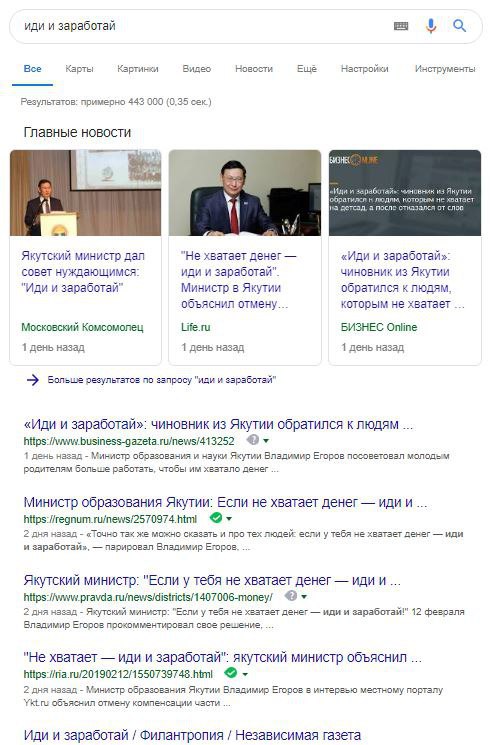Switch to the Картинки tab
The image size is (490, 745).
pos(138,69)
